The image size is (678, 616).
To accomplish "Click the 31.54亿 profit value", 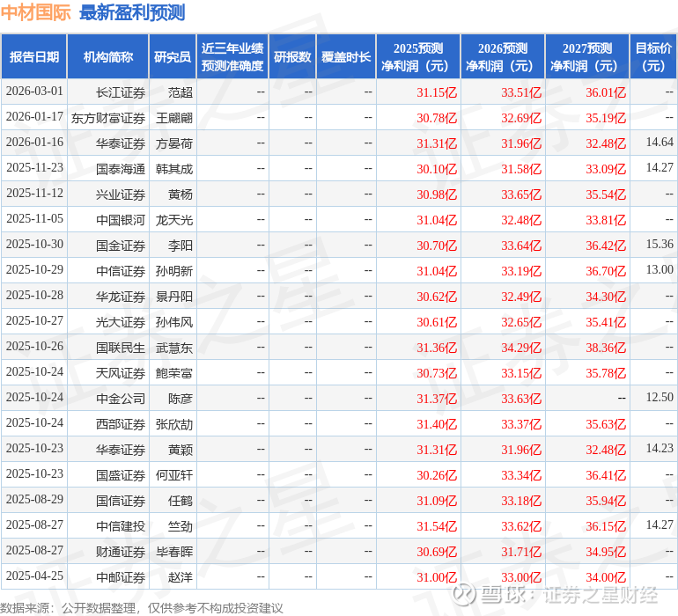I will pyautogui.click(x=437, y=526).
